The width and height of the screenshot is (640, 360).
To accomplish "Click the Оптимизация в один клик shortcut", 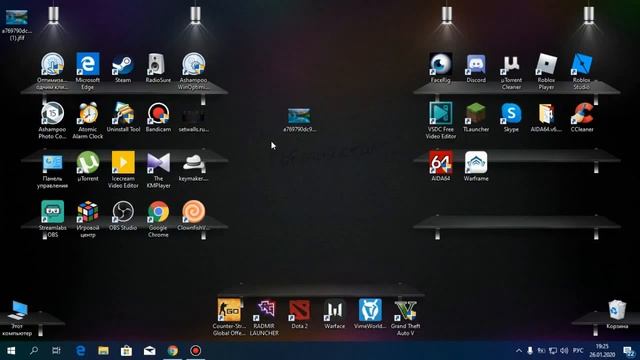I will (x=52, y=71).
